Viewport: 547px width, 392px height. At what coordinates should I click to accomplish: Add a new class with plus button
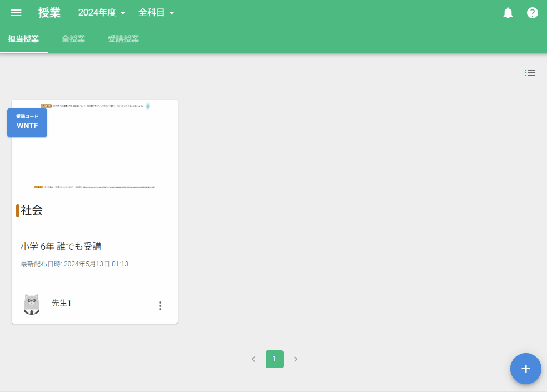click(x=526, y=369)
